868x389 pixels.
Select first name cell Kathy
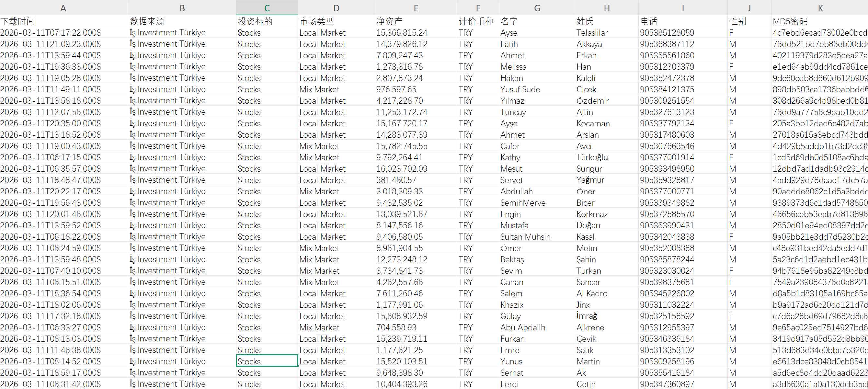537,157
